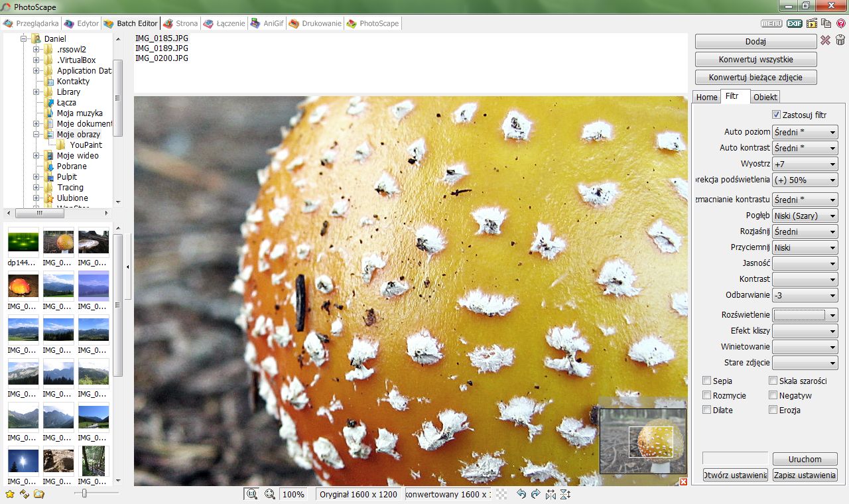Click Otwórz ustawienia button
This screenshot has height=504, width=849.
tap(736, 475)
